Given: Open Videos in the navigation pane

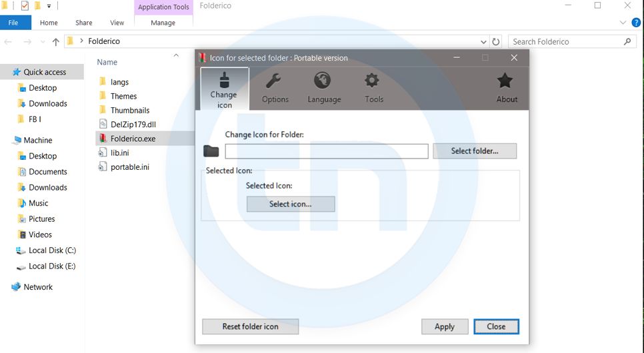Looking at the screenshot, I should pos(40,235).
